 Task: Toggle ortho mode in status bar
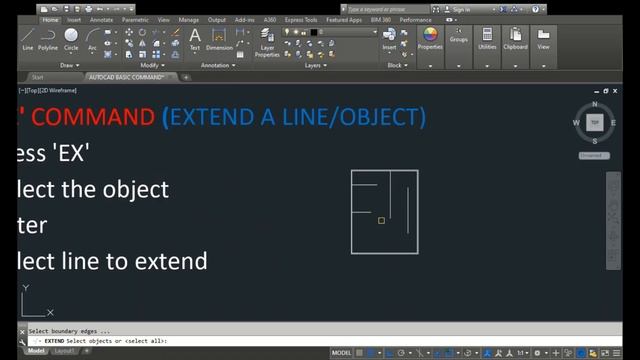coord(389,353)
